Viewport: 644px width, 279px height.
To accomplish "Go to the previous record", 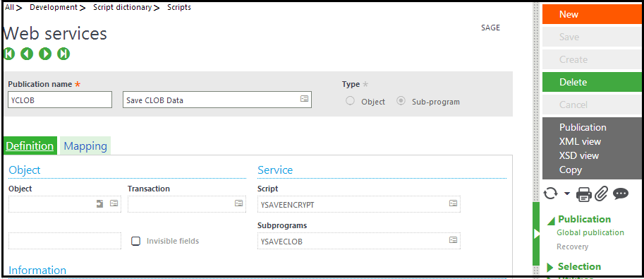I will pyautogui.click(x=27, y=54).
